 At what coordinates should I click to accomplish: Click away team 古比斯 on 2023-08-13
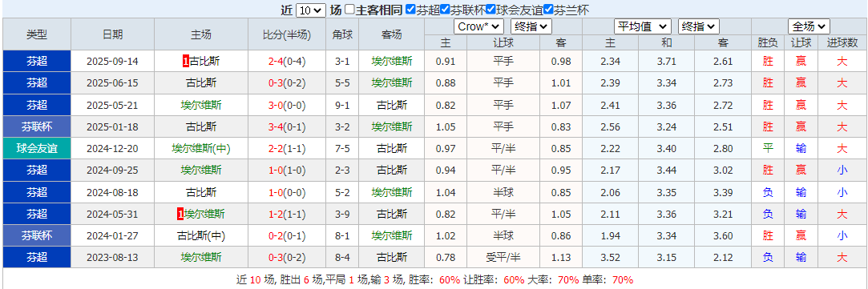(x=392, y=258)
